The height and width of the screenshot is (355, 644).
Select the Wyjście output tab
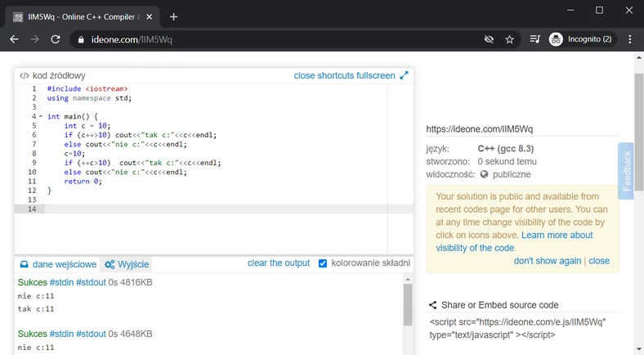[x=126, y=264]
